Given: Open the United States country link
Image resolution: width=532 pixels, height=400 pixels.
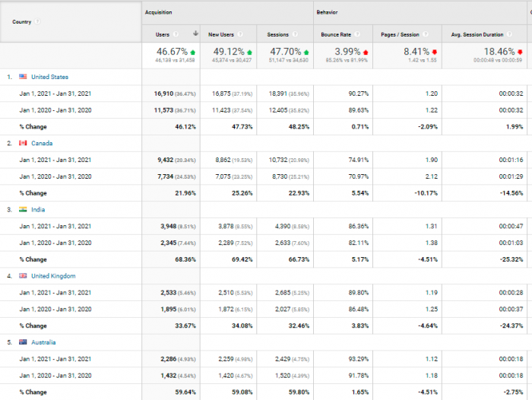Looking at the screenshot, I should coord(50,77).
